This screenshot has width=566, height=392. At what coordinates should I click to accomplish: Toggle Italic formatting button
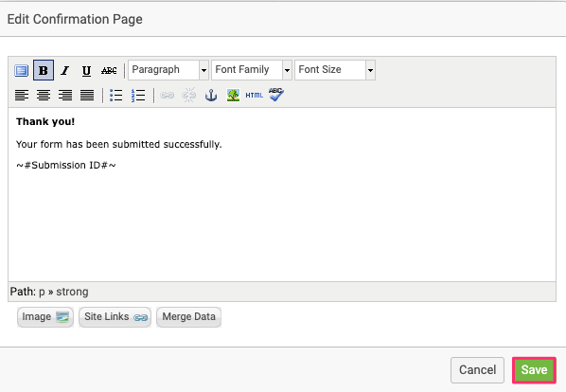click(x=65, y=70)
